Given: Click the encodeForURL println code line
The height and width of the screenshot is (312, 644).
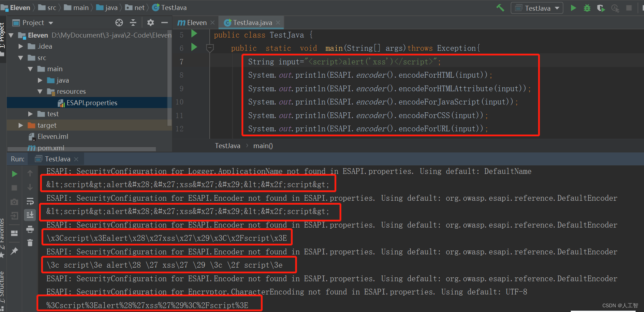Looking at the screenshot, I should coord(368,129).
